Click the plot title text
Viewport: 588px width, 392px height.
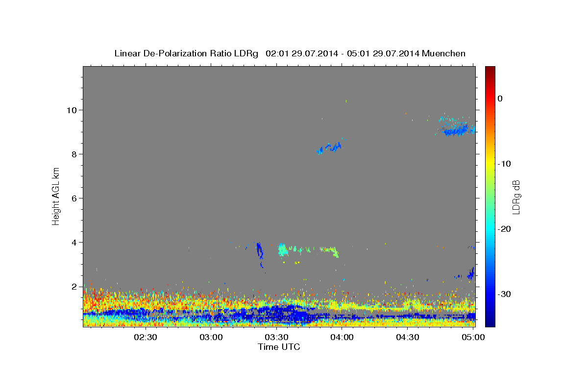coord(290,53)
